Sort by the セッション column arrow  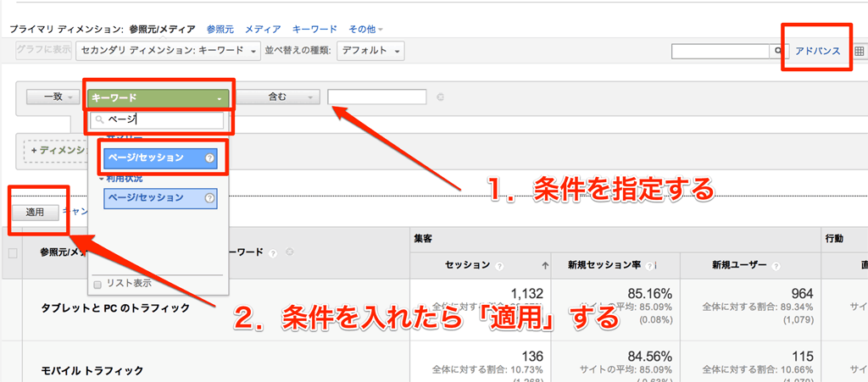tap(544, 265)
